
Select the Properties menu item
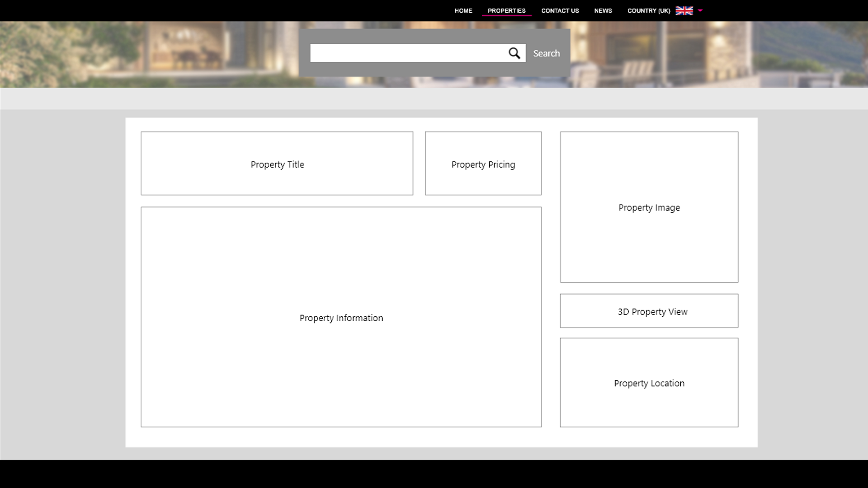[507, 10]
